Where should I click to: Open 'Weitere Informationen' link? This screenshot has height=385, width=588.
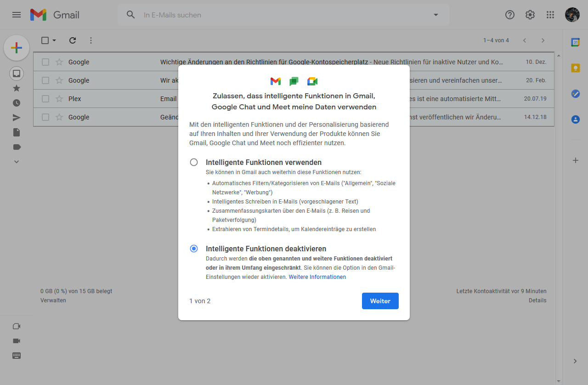coord(317,277)
